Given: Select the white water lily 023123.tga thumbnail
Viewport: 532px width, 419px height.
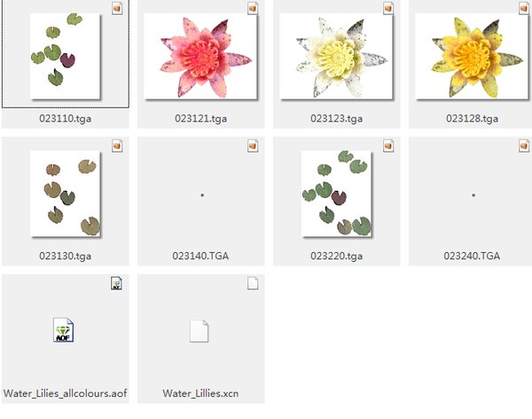Looking at the screenshot, I should tap(336, 57).
